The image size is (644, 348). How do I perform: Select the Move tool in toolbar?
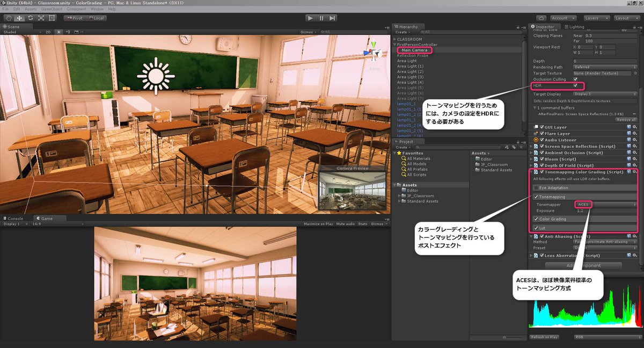coord(19,18)
